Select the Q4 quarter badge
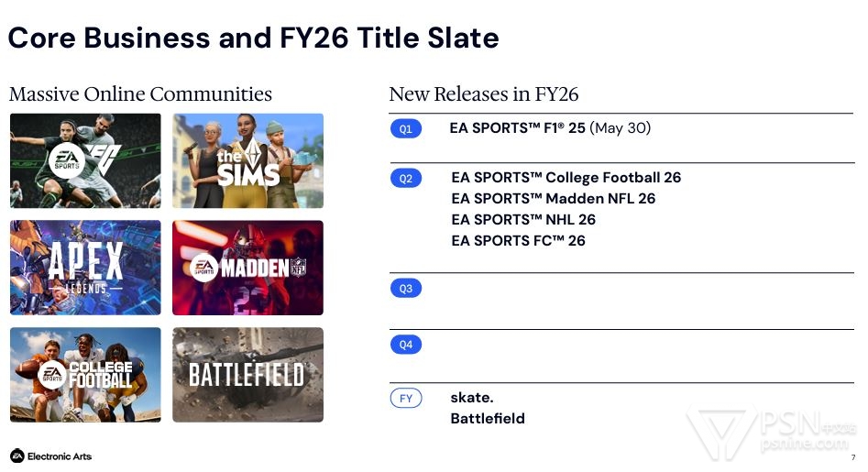 click(406, 345)
